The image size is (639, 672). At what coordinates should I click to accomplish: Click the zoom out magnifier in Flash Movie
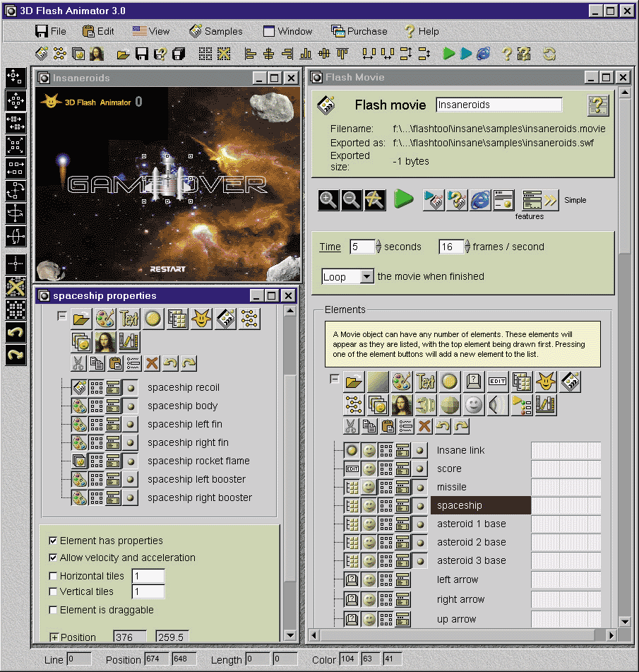351,200
